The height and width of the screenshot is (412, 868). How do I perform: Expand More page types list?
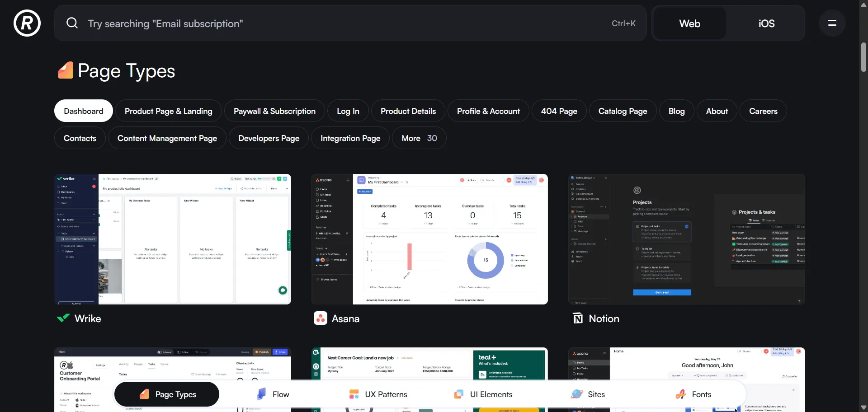419,138
